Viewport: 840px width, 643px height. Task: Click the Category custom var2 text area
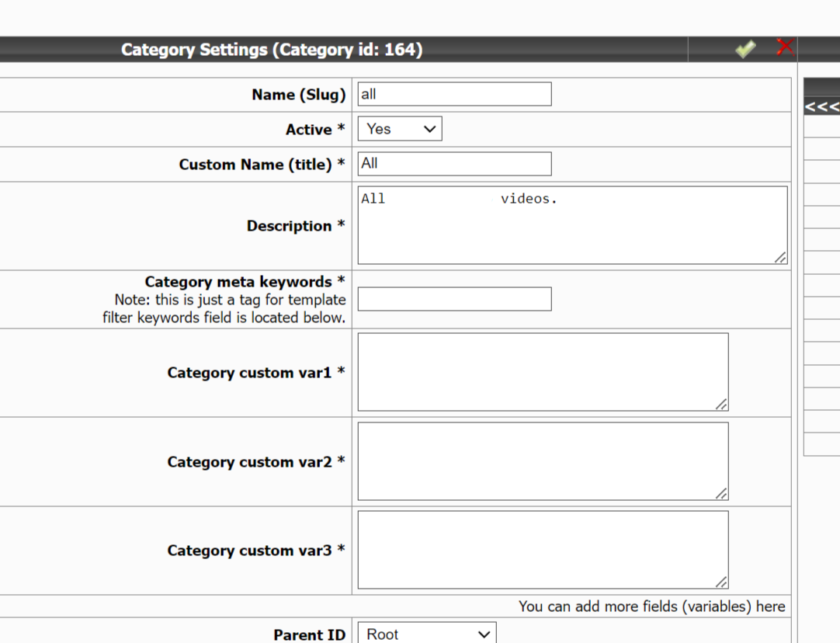point(543,461)
